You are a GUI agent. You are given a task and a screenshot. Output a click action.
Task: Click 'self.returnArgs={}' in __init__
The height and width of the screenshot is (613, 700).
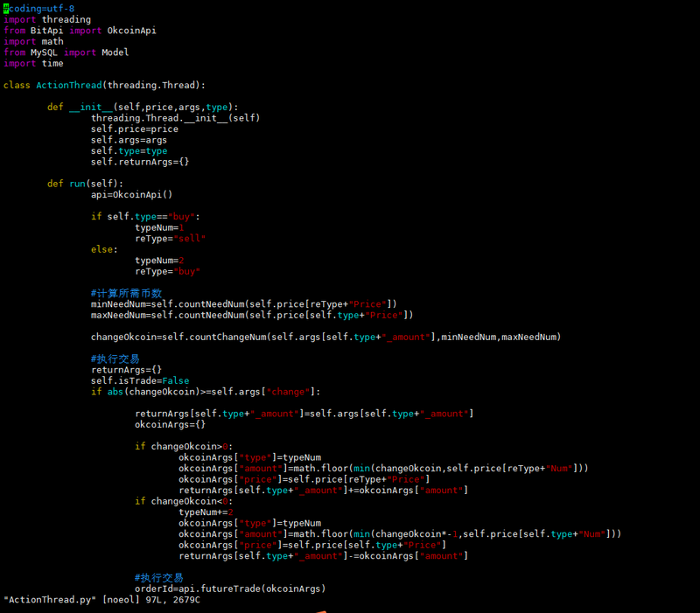coord(140,162)
